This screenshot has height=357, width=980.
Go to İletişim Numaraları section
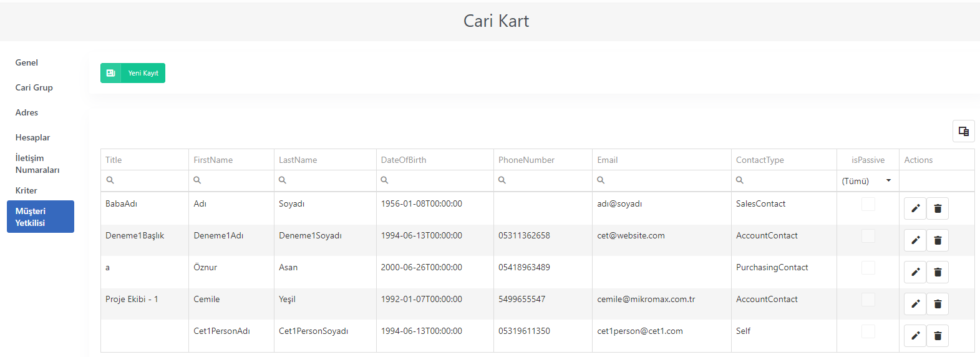(37, 164)
